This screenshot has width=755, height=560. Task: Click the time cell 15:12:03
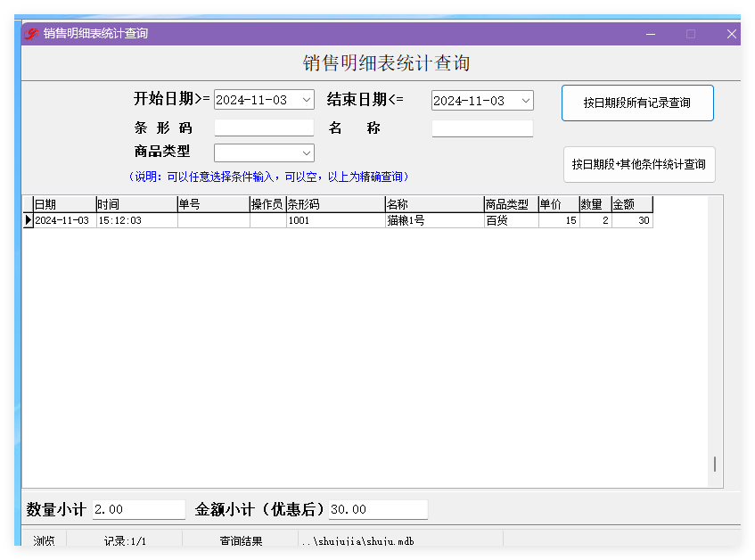136,220
